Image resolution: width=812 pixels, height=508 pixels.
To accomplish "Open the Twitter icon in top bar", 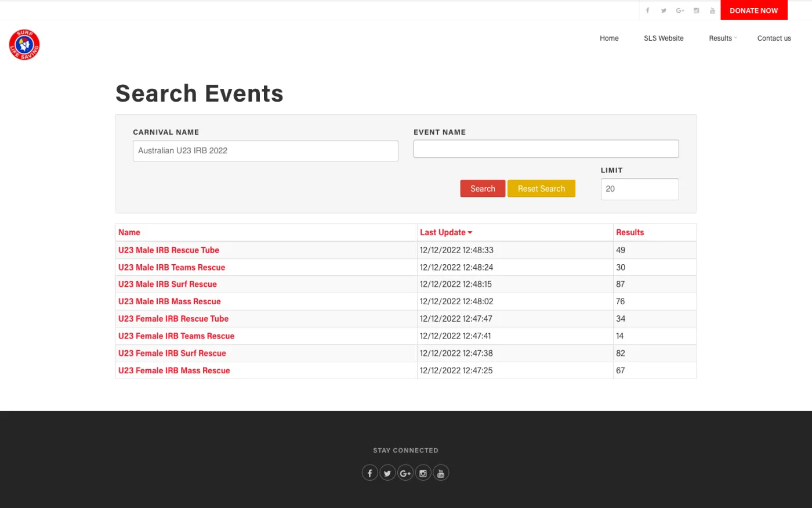I will click(664, 10).
